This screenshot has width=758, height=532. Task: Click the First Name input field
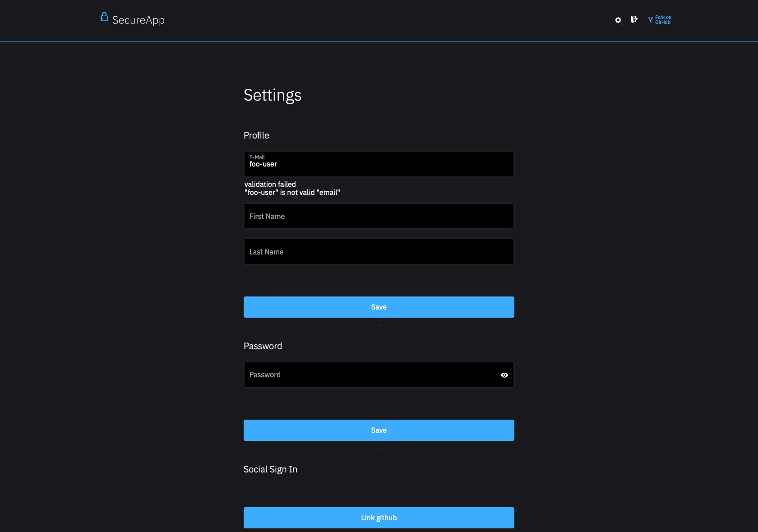(x=379, y=216)
